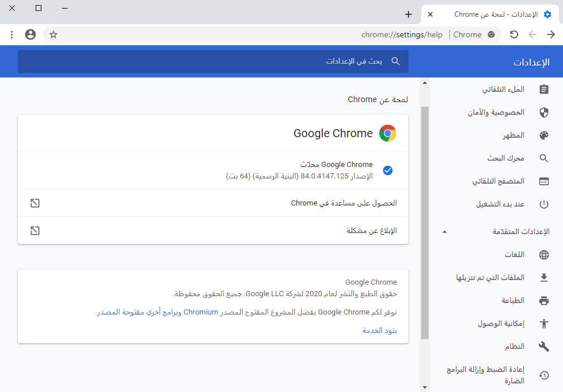Screen dimensions: 563x392
Task: Click the version text 84.0.4147.125
Action: click(325, 176)
